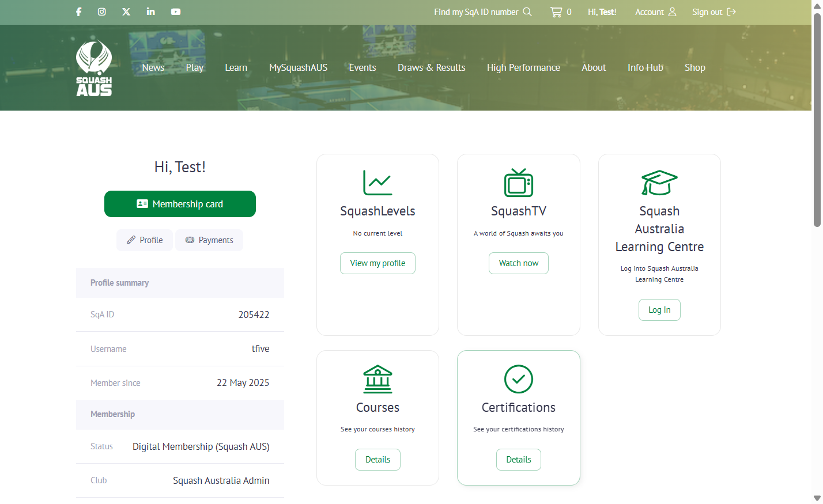
Task: Show the Membership card
Action: pos(180,204)
